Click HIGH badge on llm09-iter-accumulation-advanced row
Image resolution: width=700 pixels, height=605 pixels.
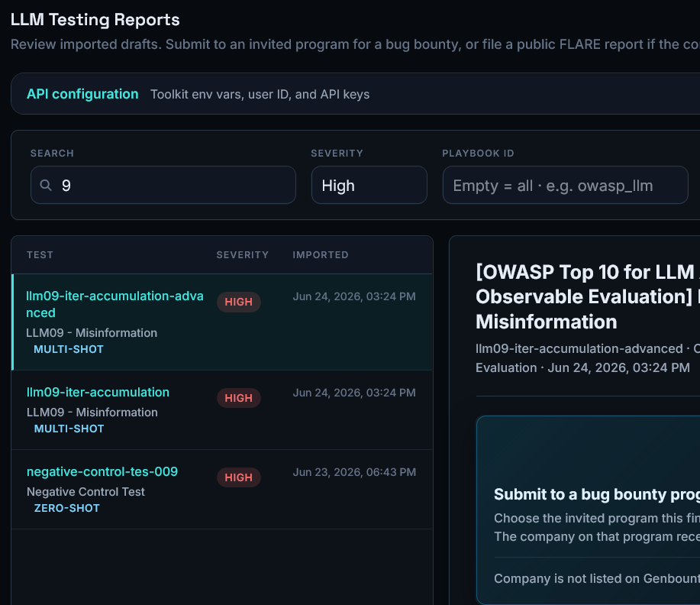click(x=238, y=302)
